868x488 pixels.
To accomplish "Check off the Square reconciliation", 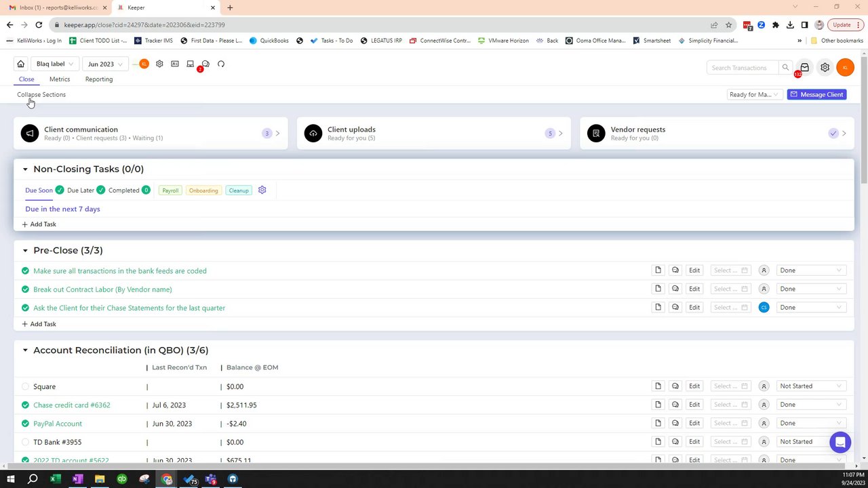I will click(25, 386).
